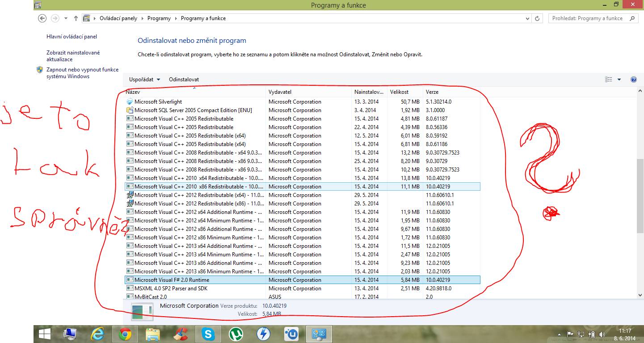This screenshot has width=644, height=343.
Task: Open help with the question mark icon
Action: tap(633, 79)
